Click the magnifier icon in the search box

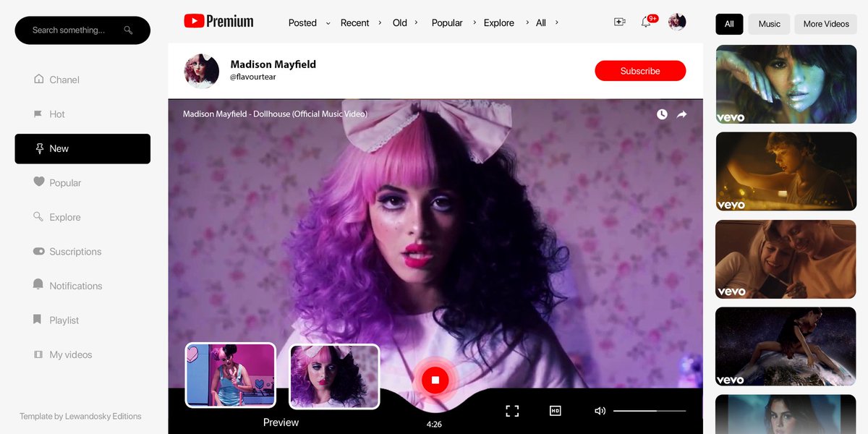coord(128,30)
